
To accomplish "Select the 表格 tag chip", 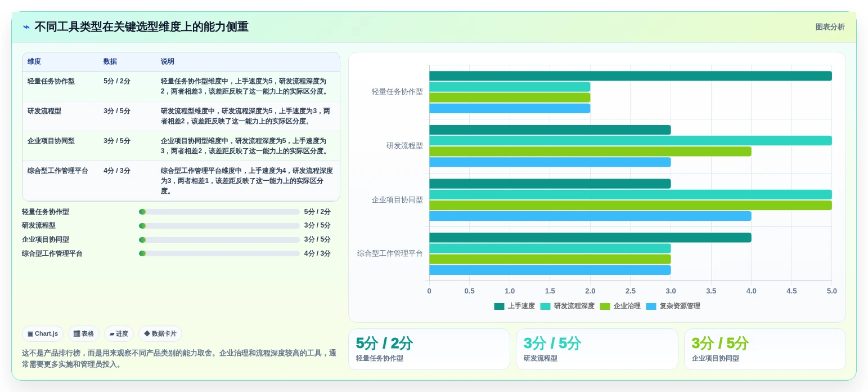I will pyautogui.click(x=84, y=333).
